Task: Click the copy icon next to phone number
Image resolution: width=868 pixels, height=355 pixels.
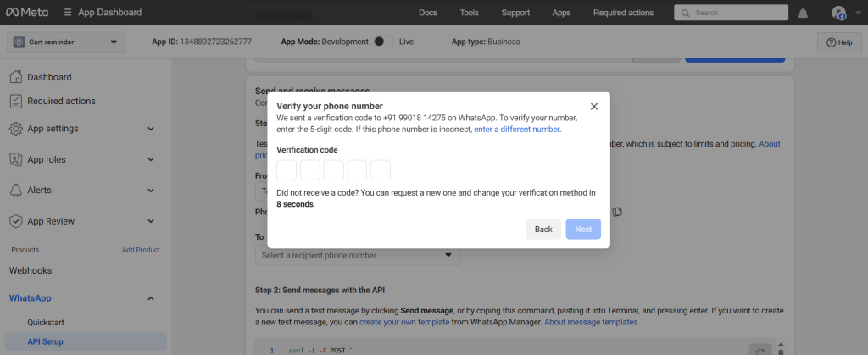Action: (618, 211)
